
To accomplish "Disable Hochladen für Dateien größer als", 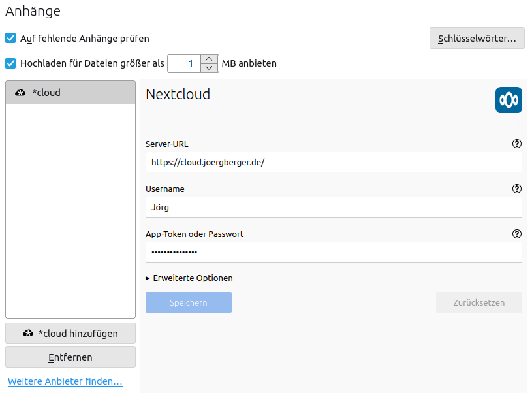I will (x=10, y=63).
